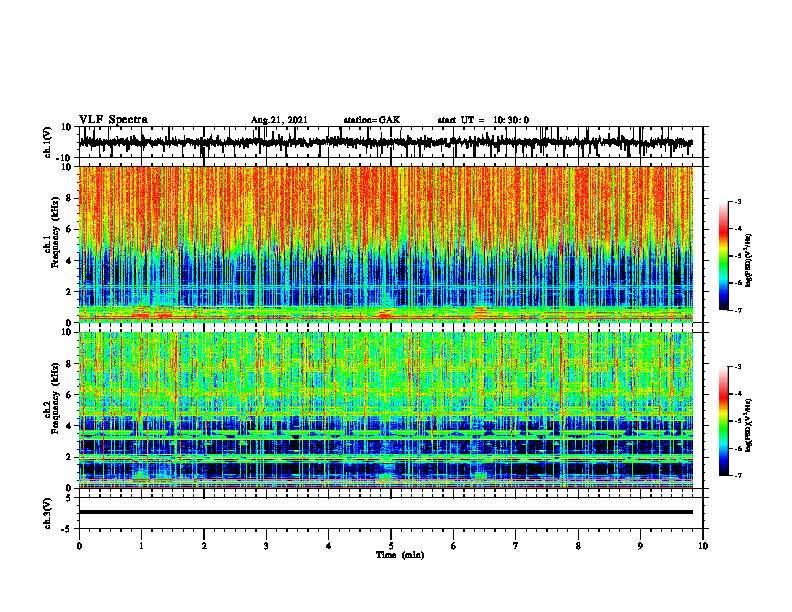Click the 7 minute tick on time axis
Screen dimensions: 792x612
[x=516, y=546]
